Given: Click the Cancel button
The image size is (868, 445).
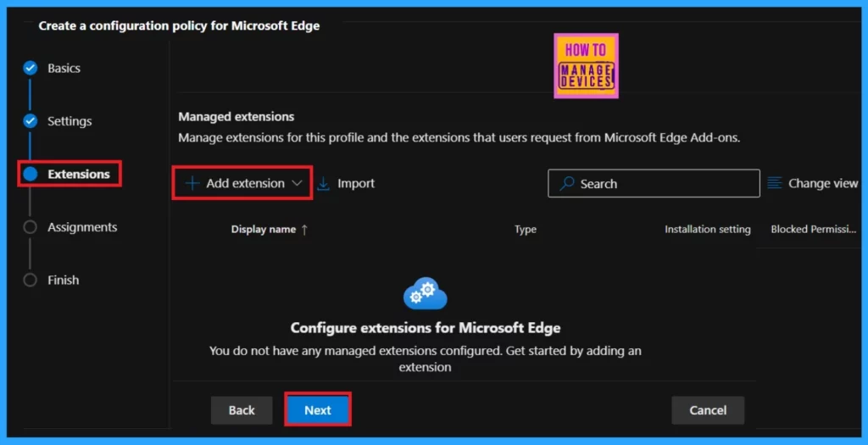Looking at the screenshot, I should click(x=708, y=410).
